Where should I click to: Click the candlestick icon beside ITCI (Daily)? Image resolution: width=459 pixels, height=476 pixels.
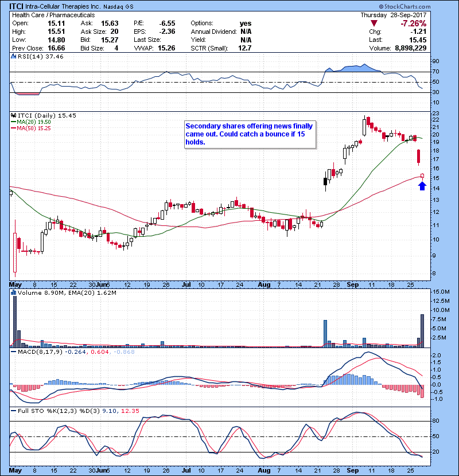13,116
